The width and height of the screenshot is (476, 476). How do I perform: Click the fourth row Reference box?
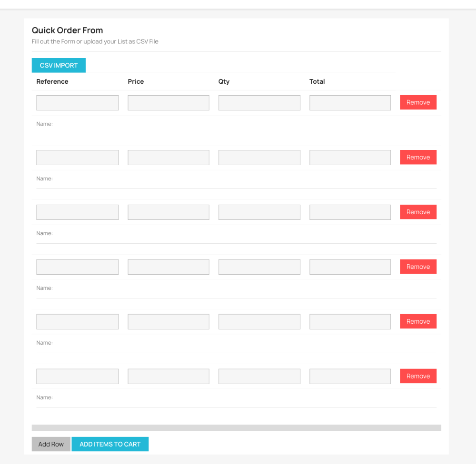pyautogui.click(x=78, y=267)
